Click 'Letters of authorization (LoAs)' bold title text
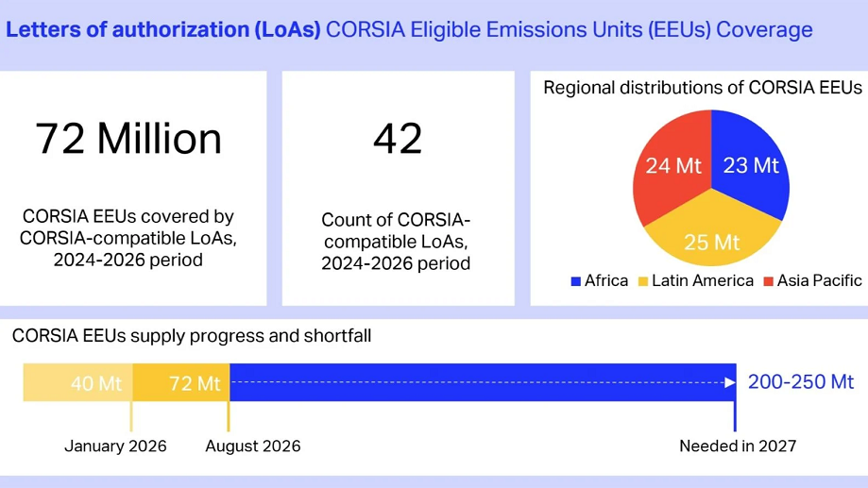Image resolution: width=868 pixels, height=488 pixels. click(x=163, y=29)
